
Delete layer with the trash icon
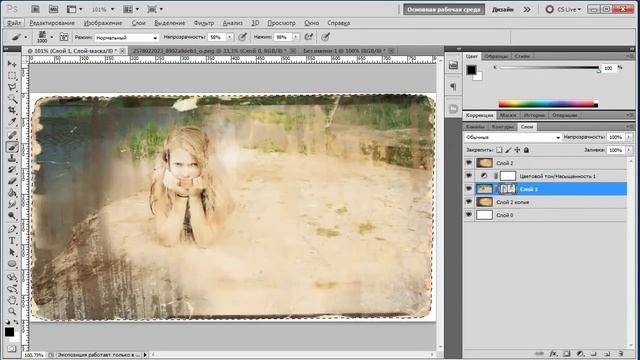(620, 353)
